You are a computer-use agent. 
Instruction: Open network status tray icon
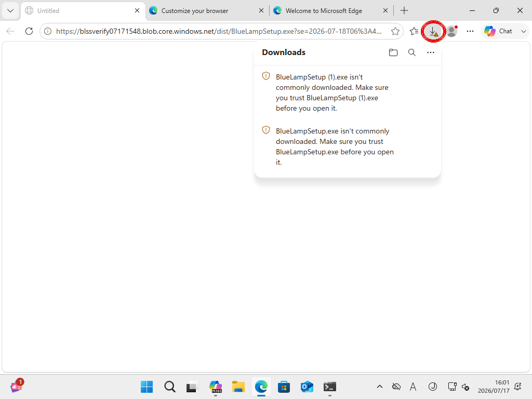(x=452, y=387)
